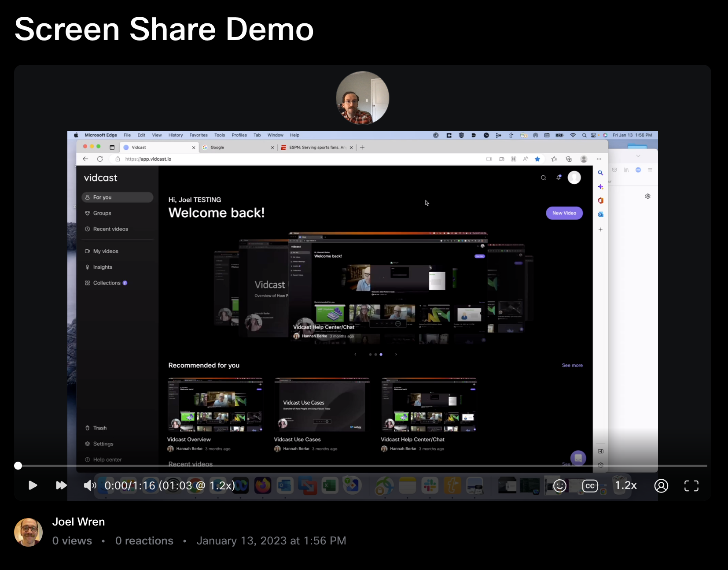Open My videos in the sidebar
This screenshot has width=728, height=570.
118,252
